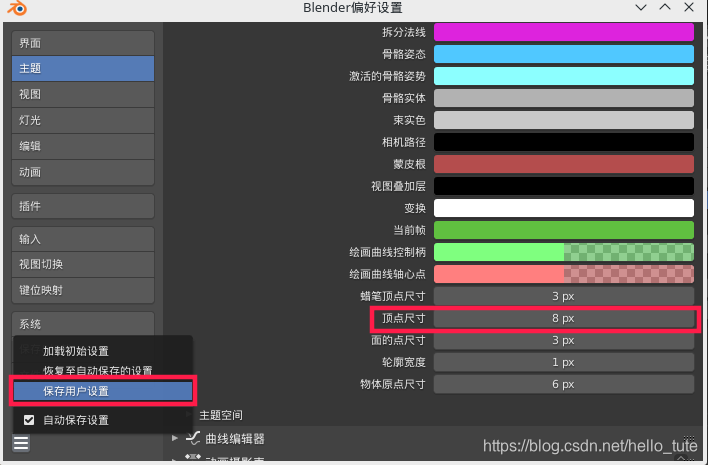Viewport: 708px width, 465px height.
Task: Click the Blender logo icon in title bar
Action: [17, 8]
